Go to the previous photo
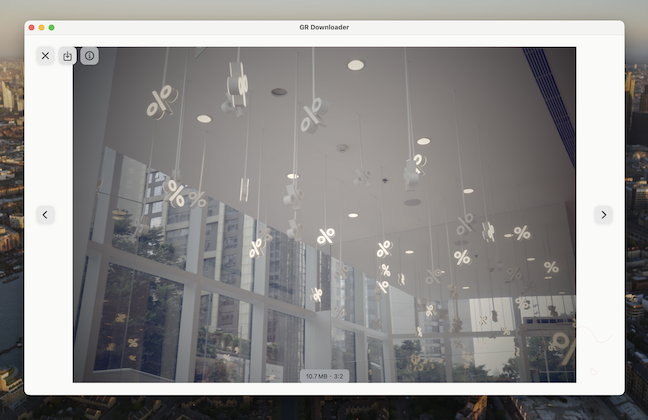The image size is (648, 420). (45, 215)
